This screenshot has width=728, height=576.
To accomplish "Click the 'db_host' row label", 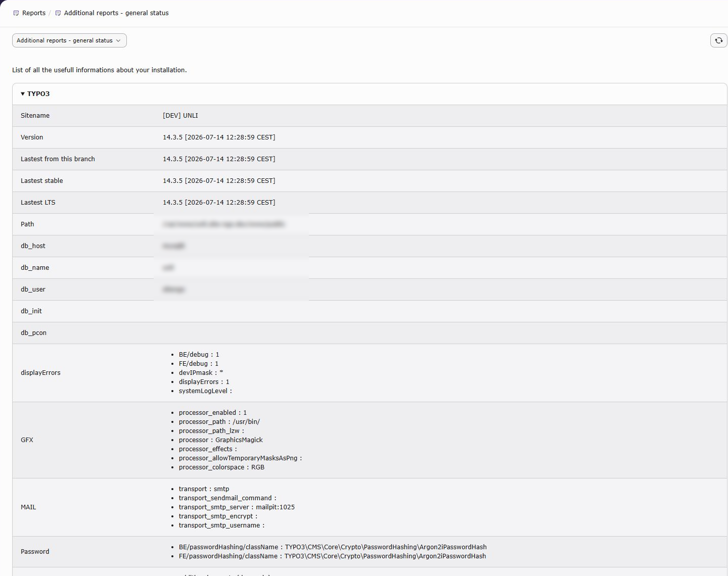I will [33, 246].
